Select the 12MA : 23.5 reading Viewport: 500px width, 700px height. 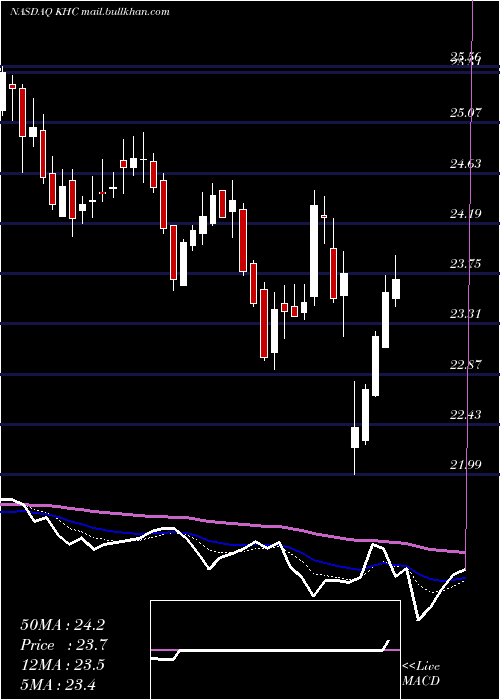tap(62, 664)
